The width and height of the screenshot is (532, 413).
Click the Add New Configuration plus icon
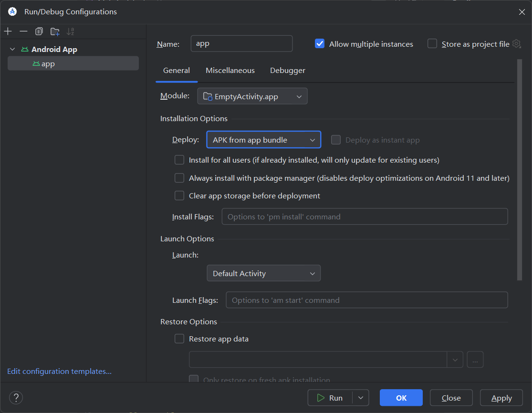tap(8, 31)
